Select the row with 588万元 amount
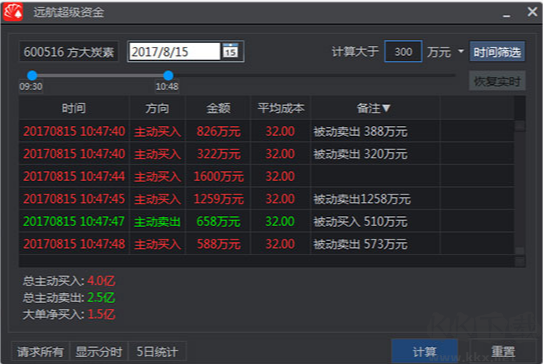 pos(266,244)
